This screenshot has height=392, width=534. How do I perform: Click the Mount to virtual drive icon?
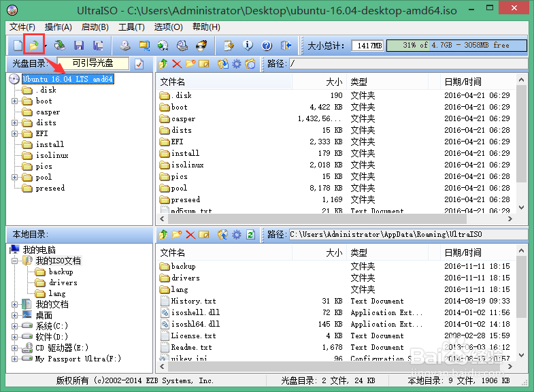tap(182, 46)
